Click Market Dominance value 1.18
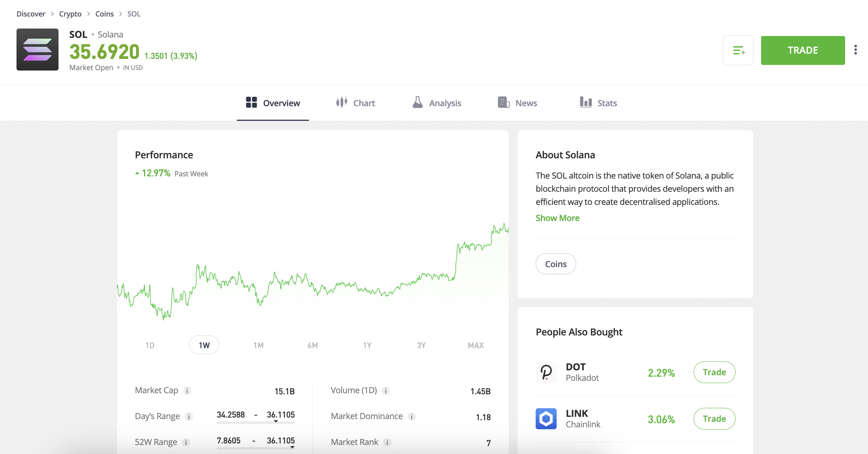868x454 pixels. pos(483,417)
